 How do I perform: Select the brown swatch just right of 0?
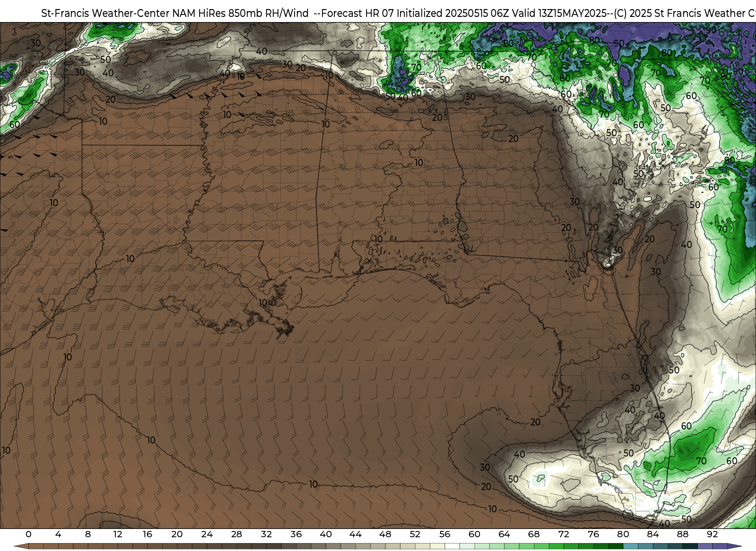point(36,546)
